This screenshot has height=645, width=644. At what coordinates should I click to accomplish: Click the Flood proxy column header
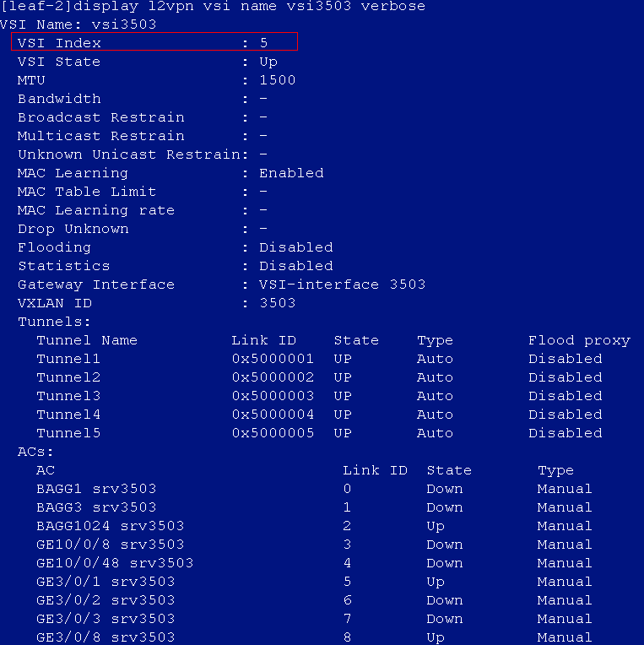[579, 340]
